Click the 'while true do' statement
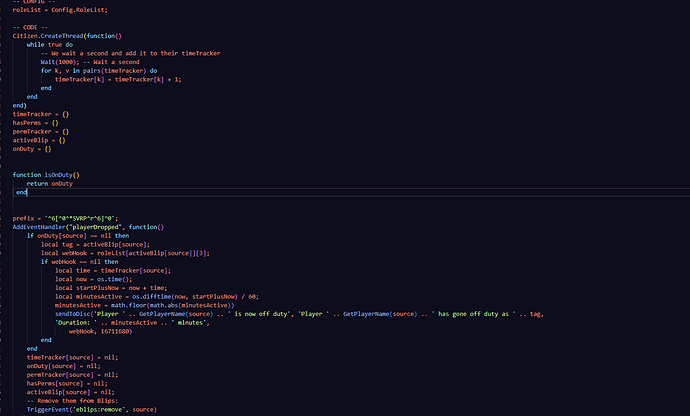 pyautogui.click(x=51, y=44)
